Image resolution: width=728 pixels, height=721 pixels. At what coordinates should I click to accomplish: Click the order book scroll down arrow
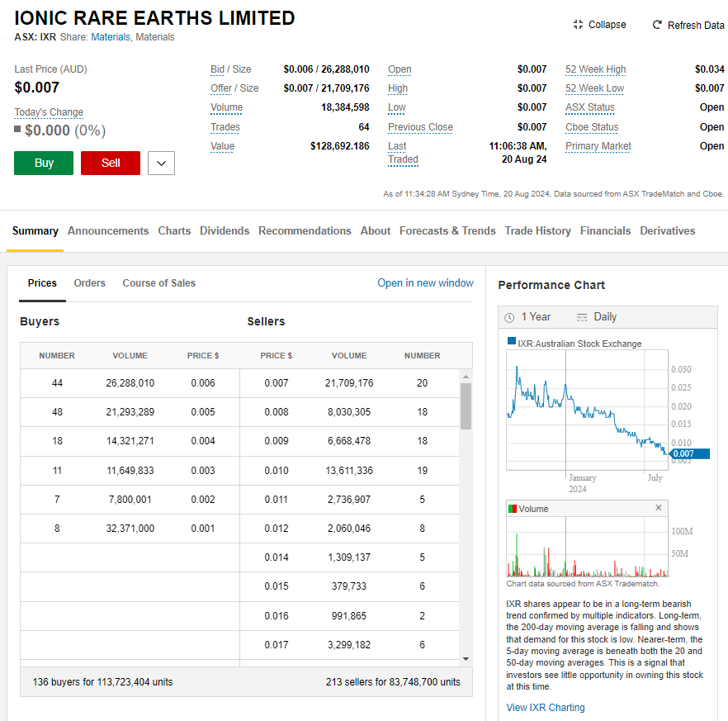[466, 659]
